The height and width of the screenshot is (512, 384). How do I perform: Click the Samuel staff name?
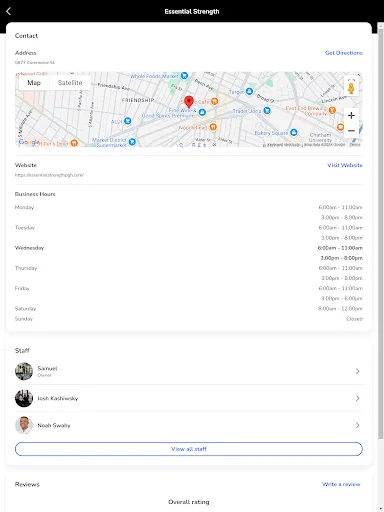click(x=47, y=368)
